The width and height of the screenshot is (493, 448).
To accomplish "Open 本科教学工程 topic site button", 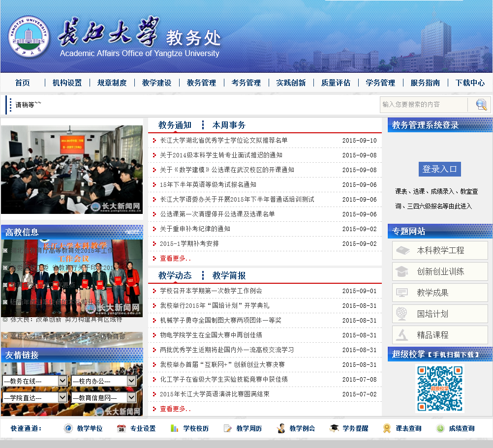I will pos(440,250).
